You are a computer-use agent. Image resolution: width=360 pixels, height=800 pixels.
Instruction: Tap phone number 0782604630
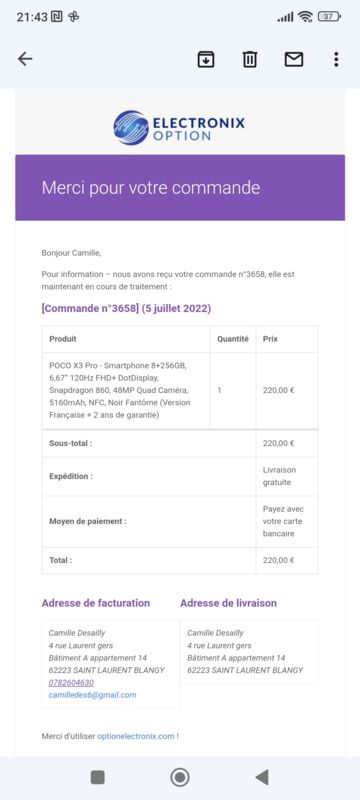coord(71,683)
